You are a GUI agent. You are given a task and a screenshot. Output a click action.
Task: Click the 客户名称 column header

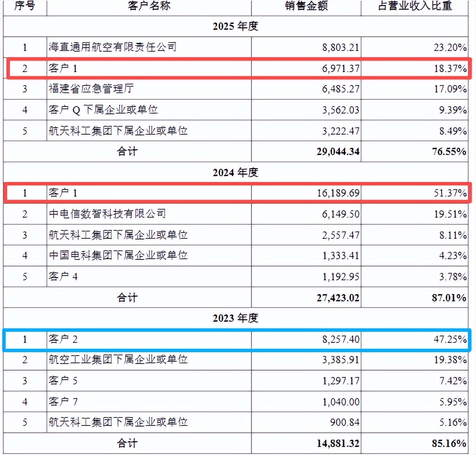[149, 5]
